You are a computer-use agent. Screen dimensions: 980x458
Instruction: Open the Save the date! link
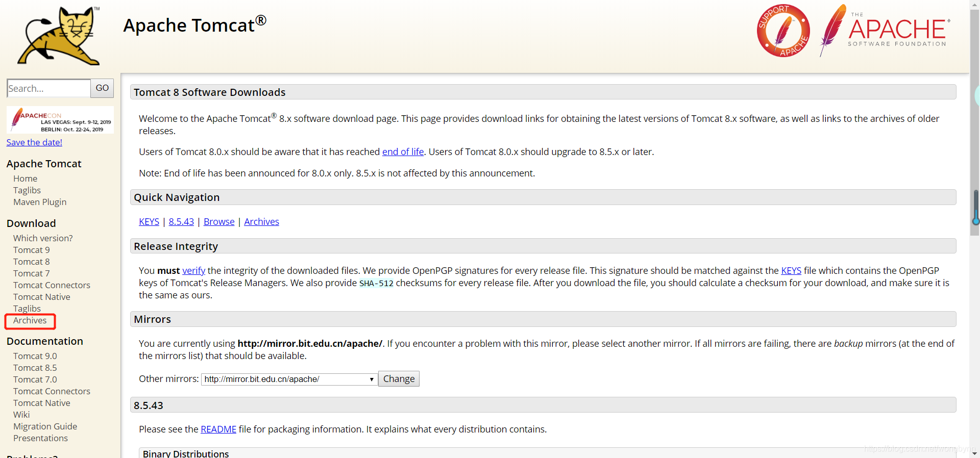click(x=34, y=142)
